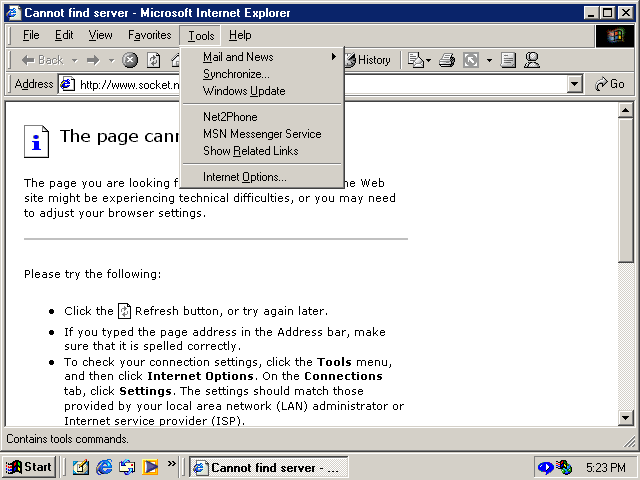Choose Show Related Links entry
Viewport: 640px width, 480px height.
(x=262, y=151)
